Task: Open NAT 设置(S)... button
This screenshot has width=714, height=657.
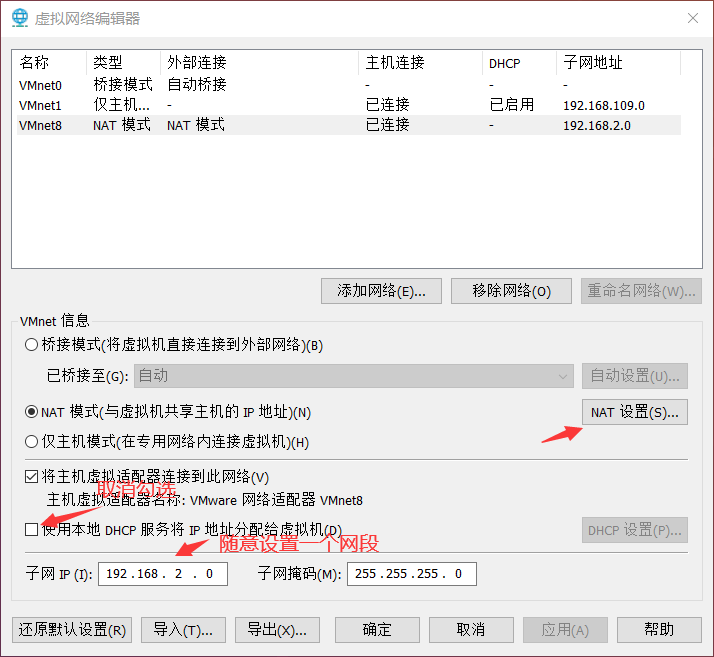Action: (x=635, y=412)
